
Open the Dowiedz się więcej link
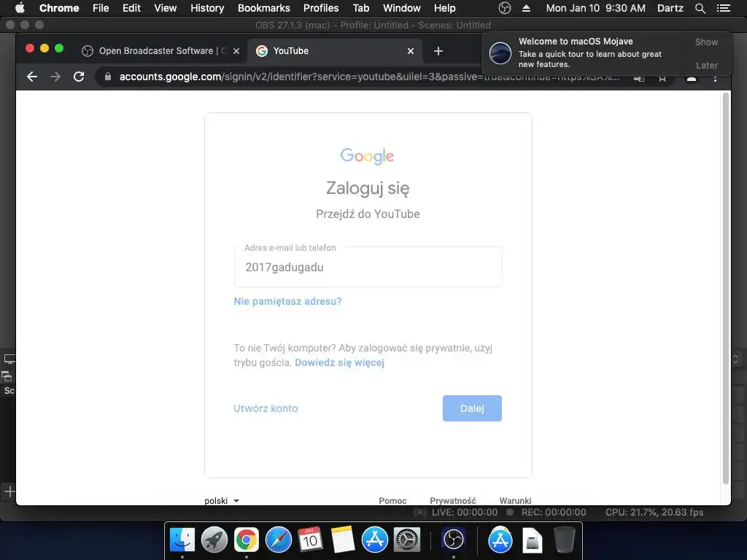[x=340, y=363]
